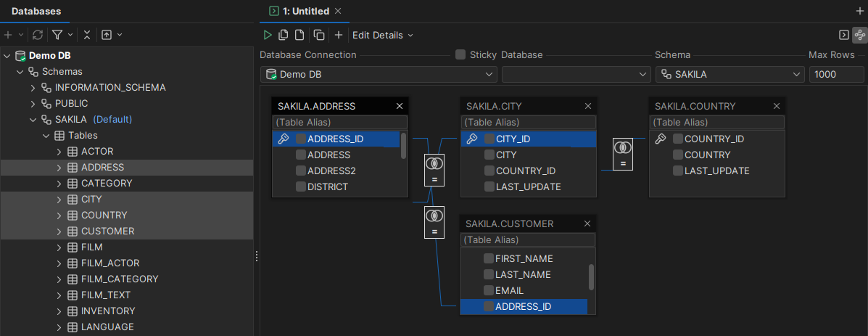This screenshot has height=336, width=868.
Task: Click the key icon beside CITY_ID
Action: point(471,139)
